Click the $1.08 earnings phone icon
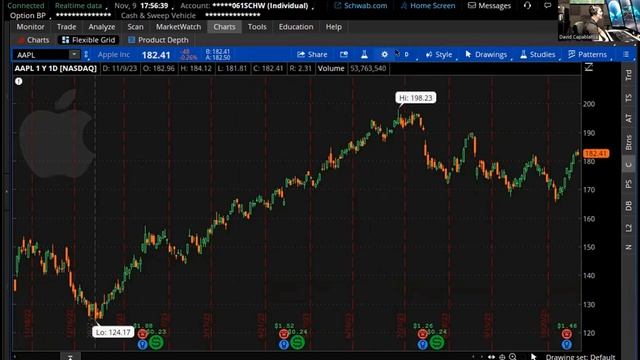This screenshot has height=360, width=640. click(142, 334)
